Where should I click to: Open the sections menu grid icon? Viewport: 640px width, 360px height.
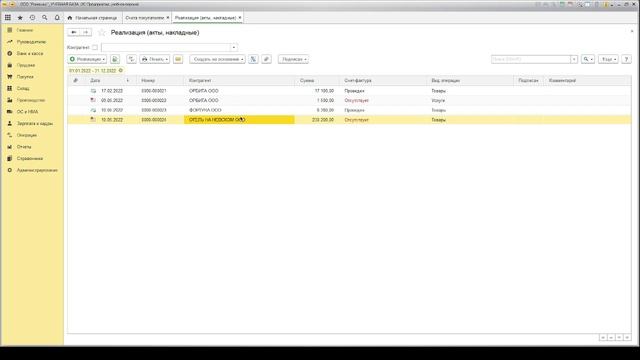(8, 18)
